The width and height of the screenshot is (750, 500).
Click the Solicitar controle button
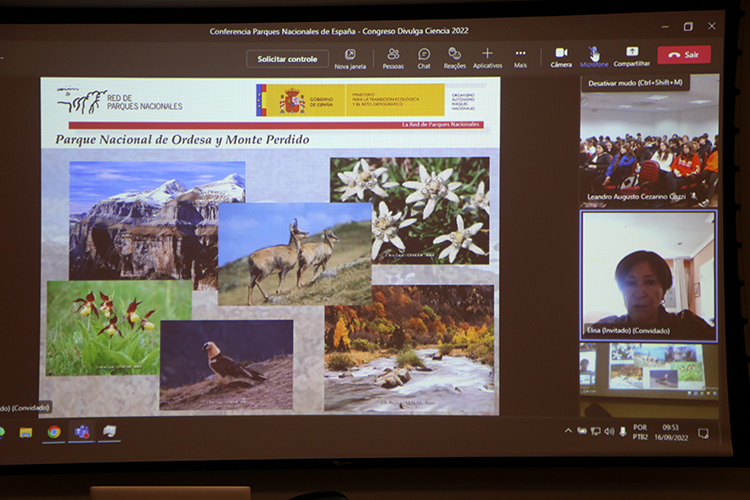[x=287, y=59]
